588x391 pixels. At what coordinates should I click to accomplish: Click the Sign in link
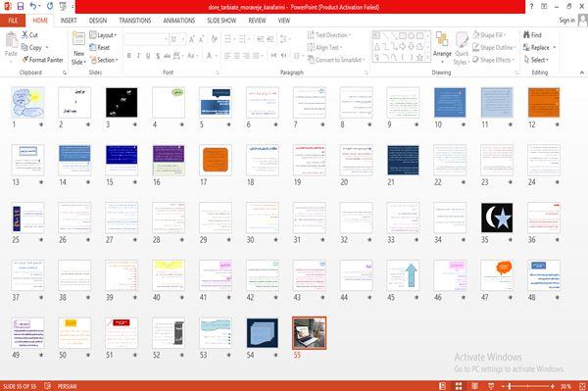pos(566,21)
